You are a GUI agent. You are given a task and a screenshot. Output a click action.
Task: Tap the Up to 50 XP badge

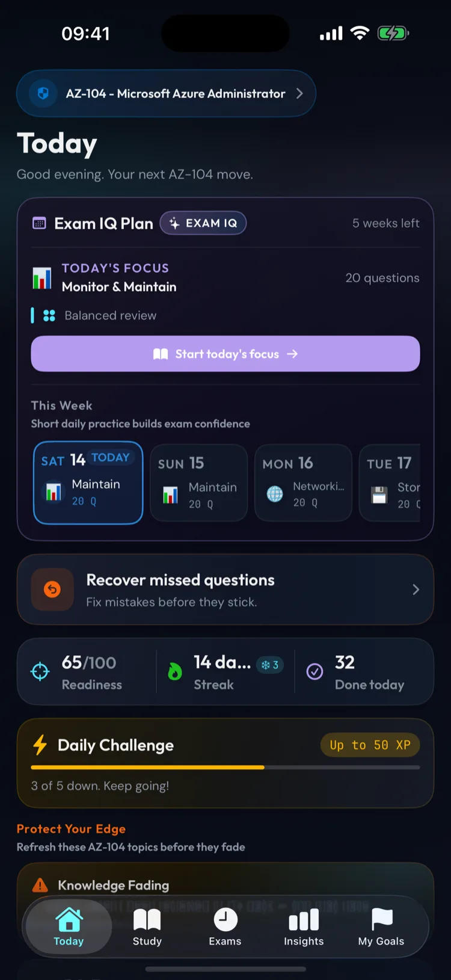pos(370,745)
